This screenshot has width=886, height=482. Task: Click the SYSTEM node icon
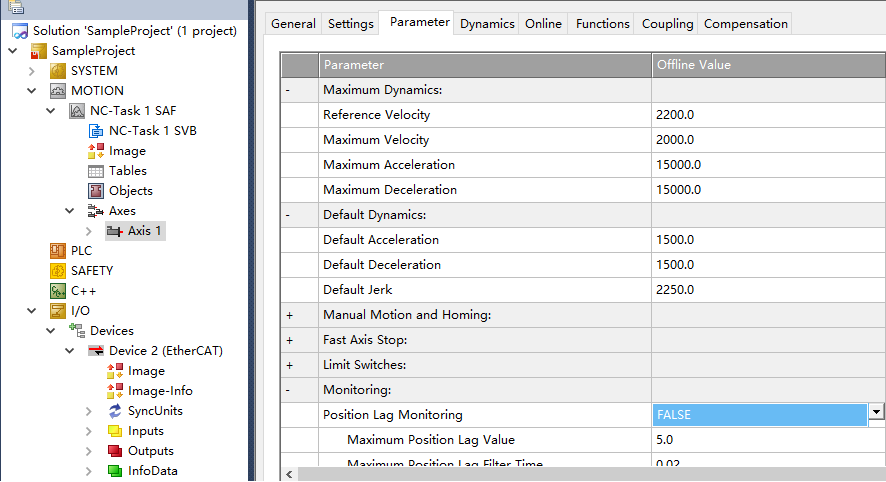click(x=58, y=71)
